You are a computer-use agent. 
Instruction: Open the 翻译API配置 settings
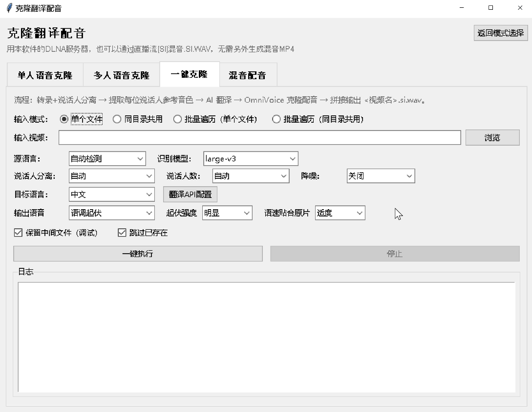pyautogui.click(x=190, y=195)
